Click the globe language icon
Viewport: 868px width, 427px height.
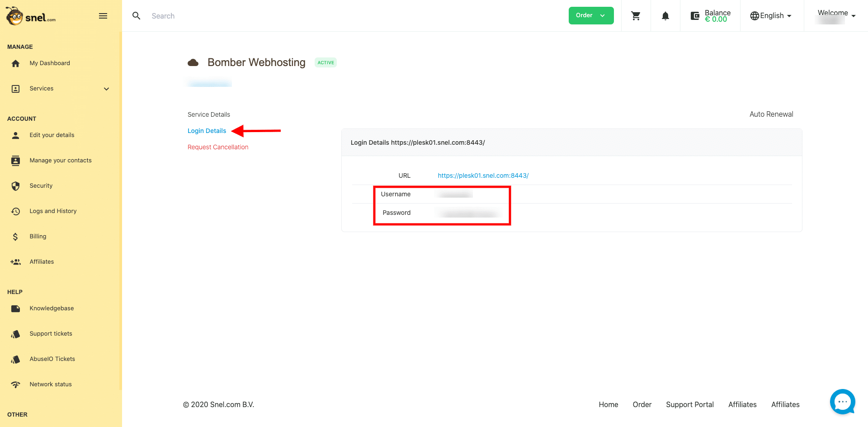[755, 16]
